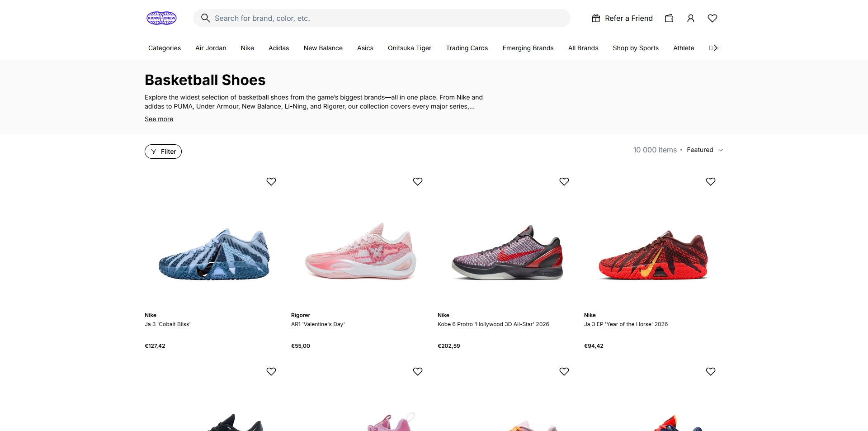Image resolution: width=868 pixels, height=431 pixels.
Task: Open the shopping bag icon
Action: [669, 18]
